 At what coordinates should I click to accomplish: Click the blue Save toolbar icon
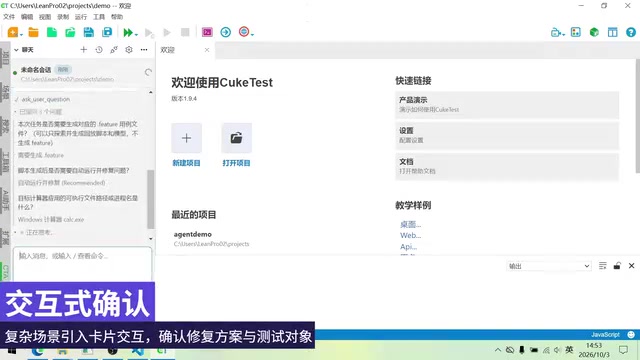[x=89, y=32]
